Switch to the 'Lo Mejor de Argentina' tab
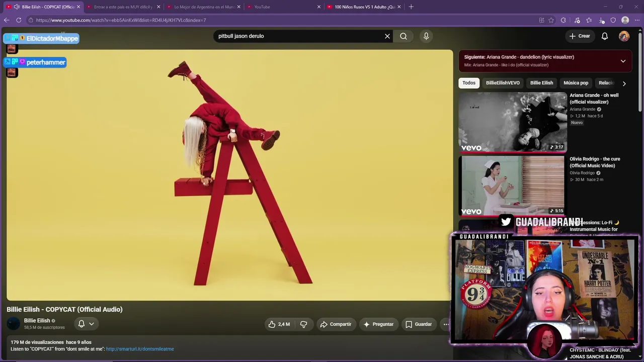Screen dimensions: 644x362 coord(204,7)
